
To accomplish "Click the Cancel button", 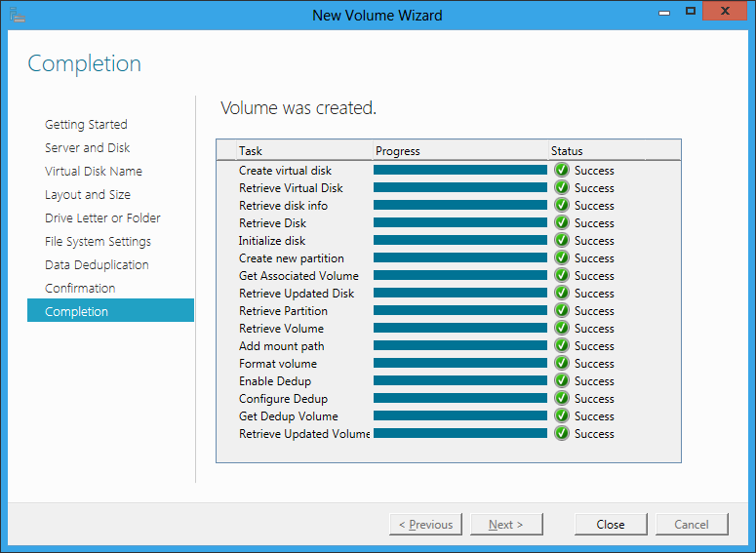I will [x=692, y=524].
